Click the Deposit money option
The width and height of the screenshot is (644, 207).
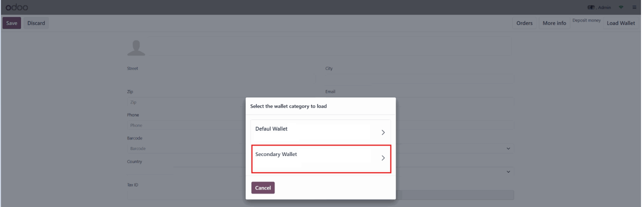[586, 20]
